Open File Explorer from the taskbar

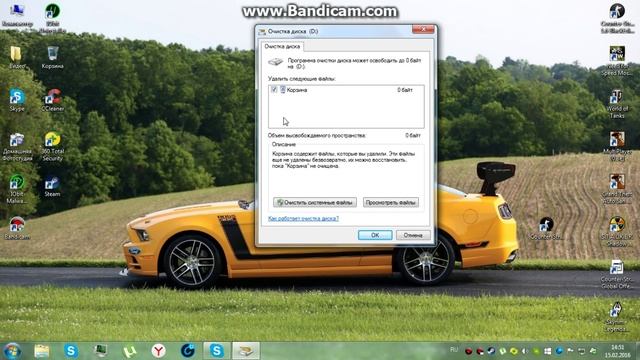pyautogui.click(x=41, y=351)
